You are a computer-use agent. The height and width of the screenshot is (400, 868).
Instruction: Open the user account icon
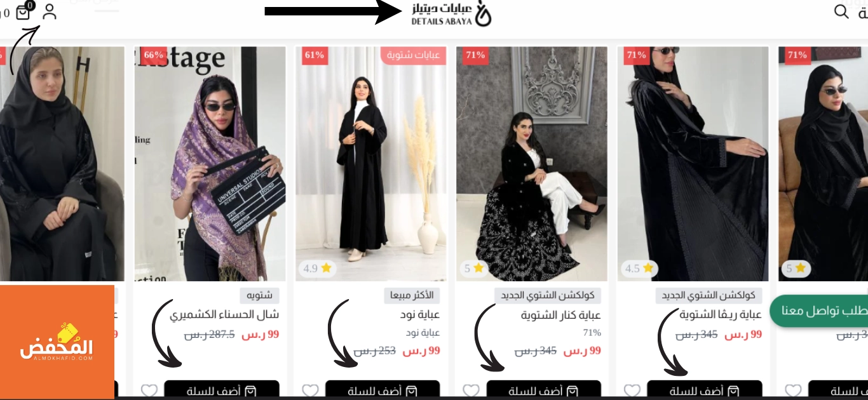[50, 11]
